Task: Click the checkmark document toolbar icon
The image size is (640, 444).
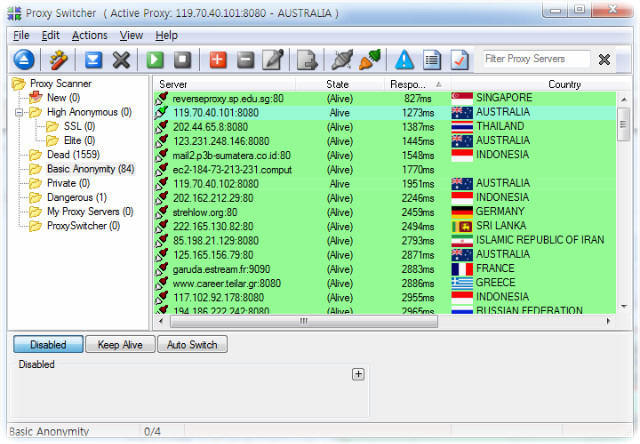Action: [x=459, y=60]
